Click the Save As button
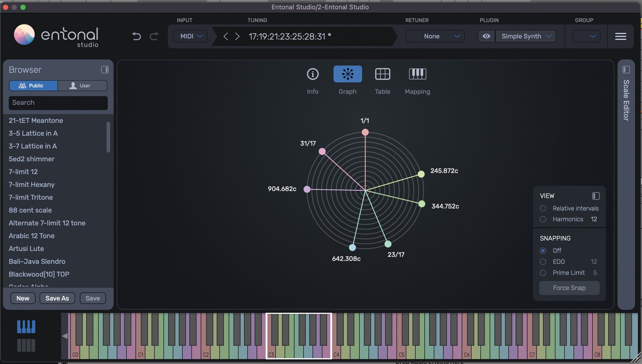 point(57,298)
